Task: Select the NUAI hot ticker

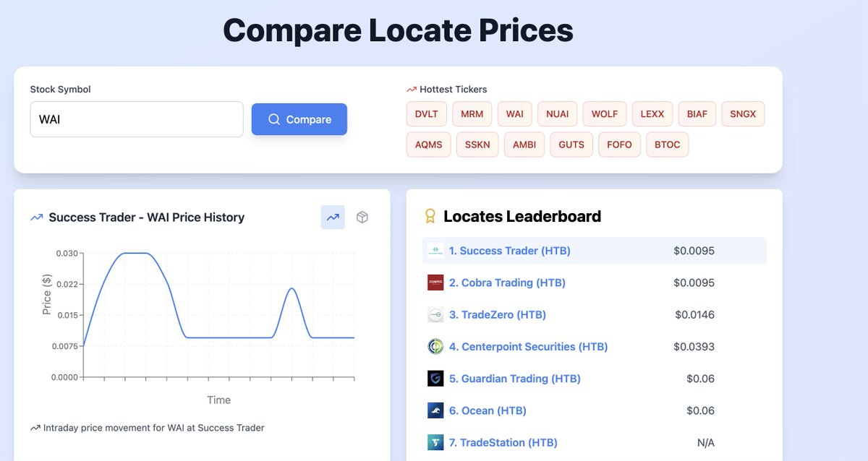Action: click(x=558, y=114)
